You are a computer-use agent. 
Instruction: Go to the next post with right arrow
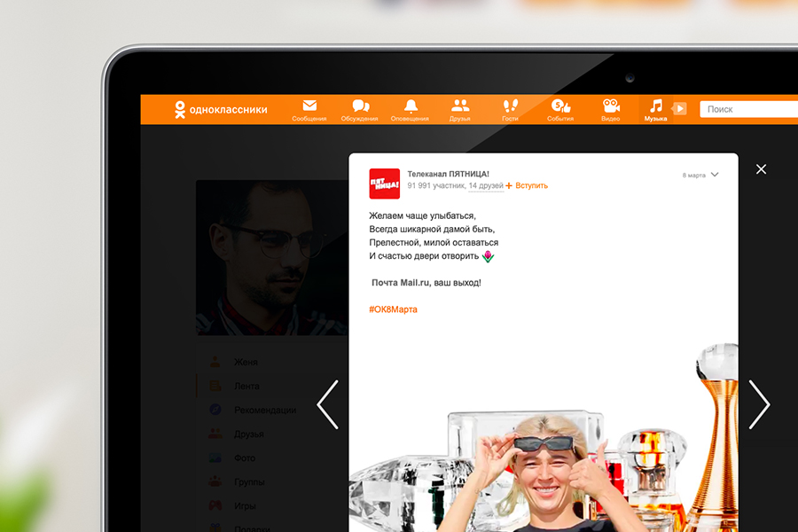(759, 404)
